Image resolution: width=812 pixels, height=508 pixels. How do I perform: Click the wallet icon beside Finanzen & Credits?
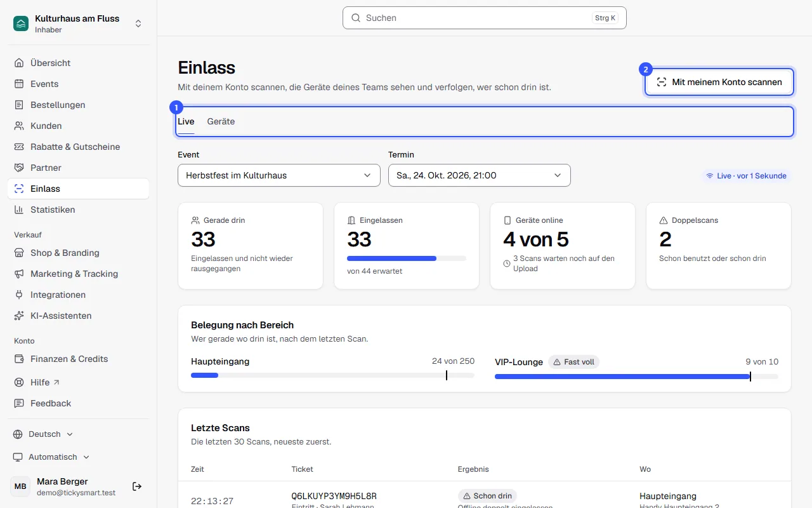coord(19,359)
